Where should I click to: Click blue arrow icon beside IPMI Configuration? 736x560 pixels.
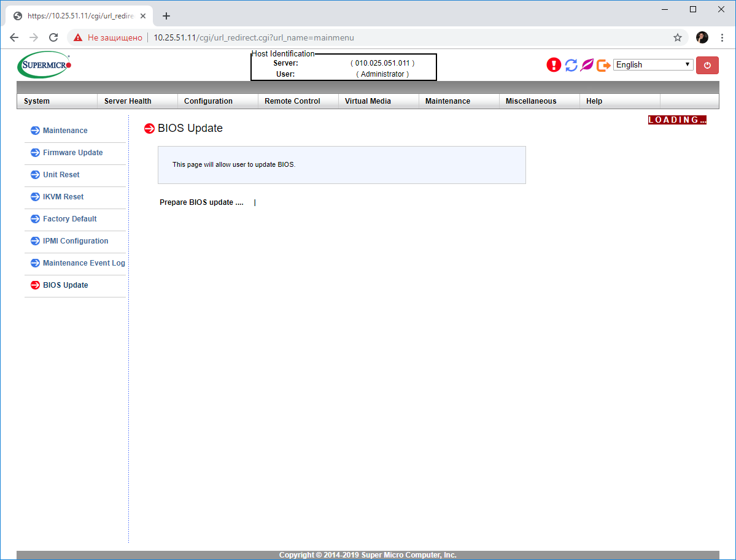click(x=35, y=240)
